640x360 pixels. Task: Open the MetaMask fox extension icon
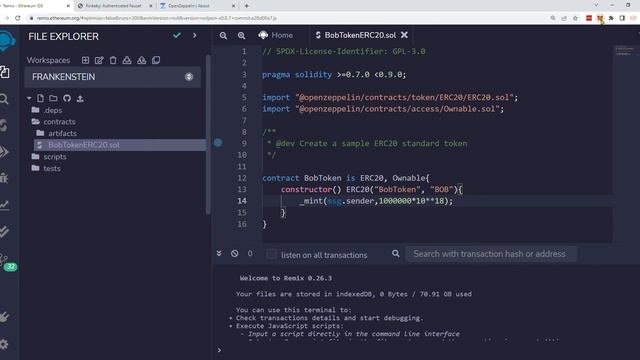[x=600, y=18]
